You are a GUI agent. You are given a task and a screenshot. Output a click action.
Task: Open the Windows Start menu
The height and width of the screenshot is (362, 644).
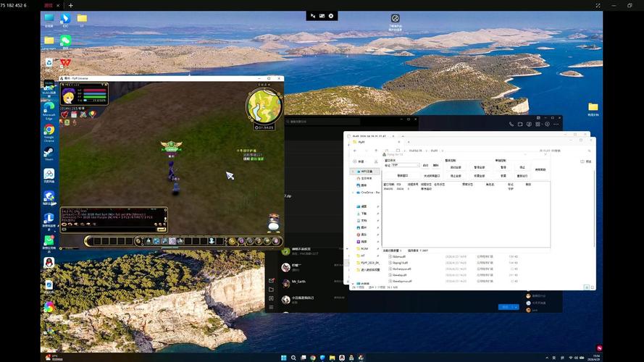[x=283, y=358]
